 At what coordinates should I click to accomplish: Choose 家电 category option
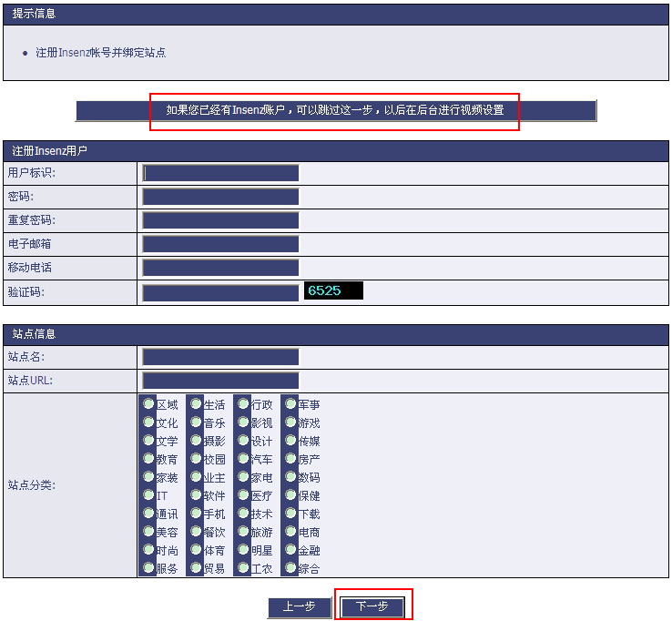[243, 476]
